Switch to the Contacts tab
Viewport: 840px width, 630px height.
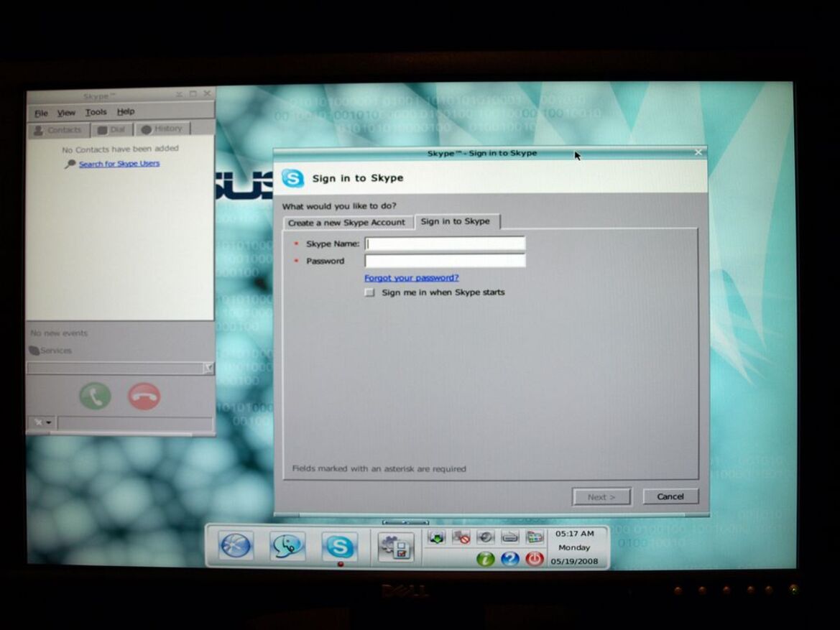(58, 130)
